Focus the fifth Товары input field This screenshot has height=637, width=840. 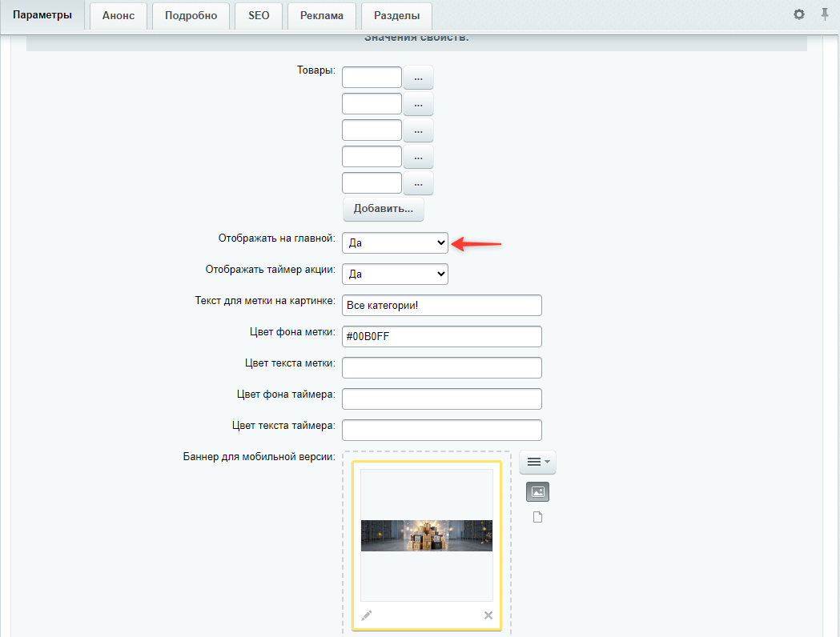[372, 182]
